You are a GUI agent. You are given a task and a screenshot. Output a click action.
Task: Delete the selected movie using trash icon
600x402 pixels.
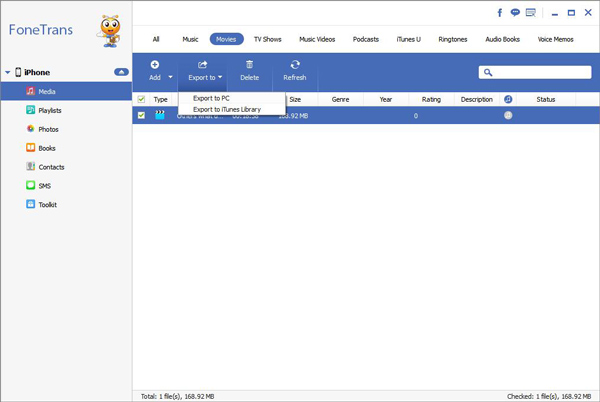[249, 65]
